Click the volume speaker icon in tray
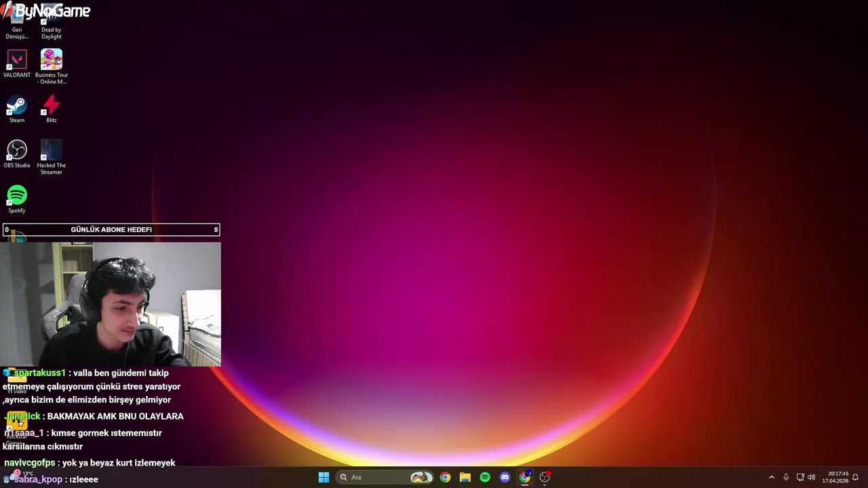 (812, 477)
